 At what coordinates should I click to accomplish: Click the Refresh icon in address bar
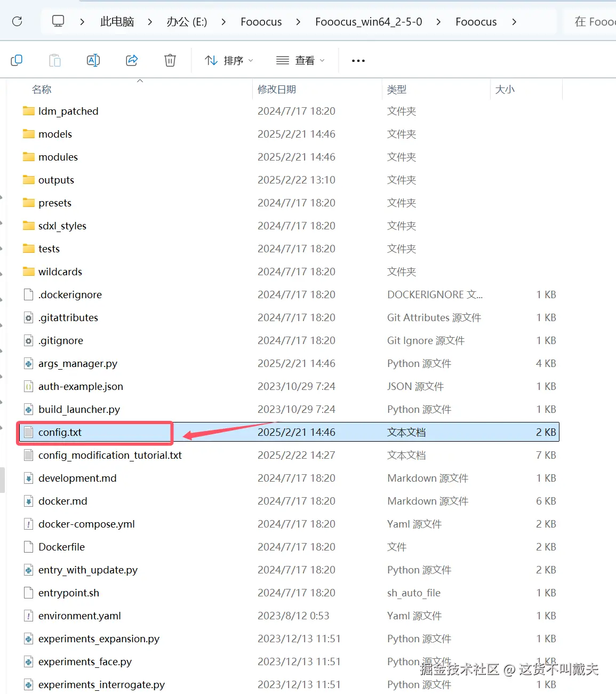point(17,21)
